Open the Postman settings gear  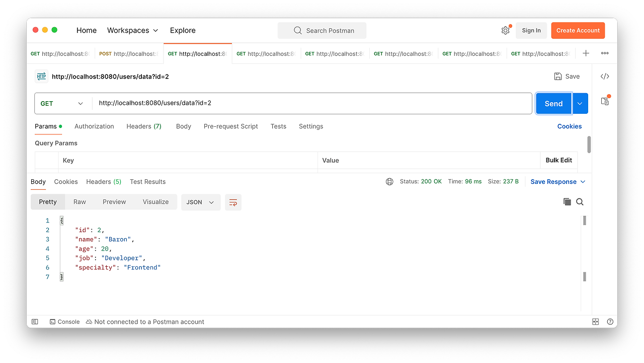click(505, 31)
